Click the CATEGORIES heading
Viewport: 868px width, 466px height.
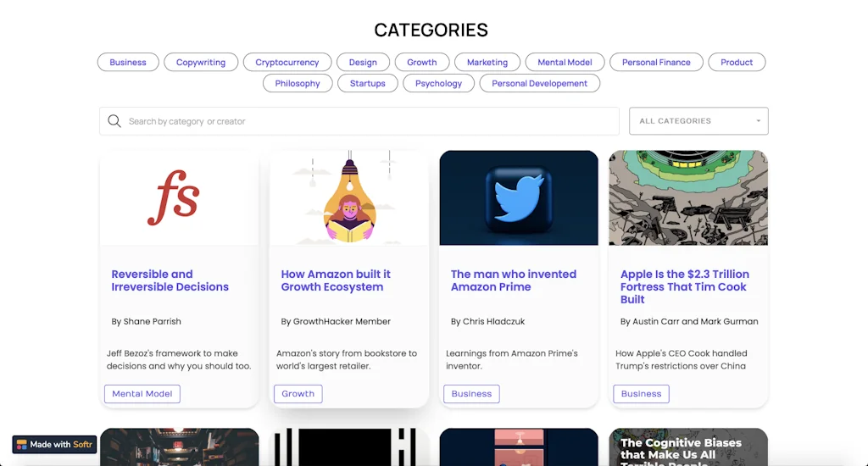tap(431, 30)
